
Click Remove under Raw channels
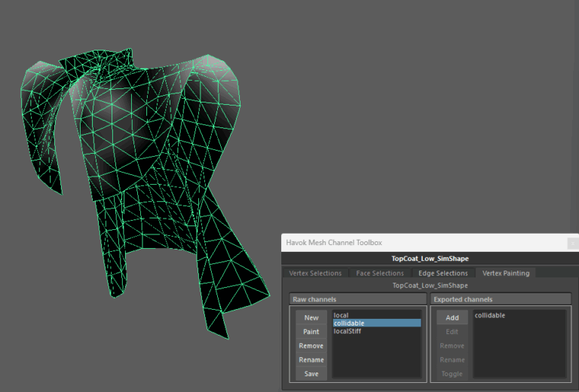[311, 346]
